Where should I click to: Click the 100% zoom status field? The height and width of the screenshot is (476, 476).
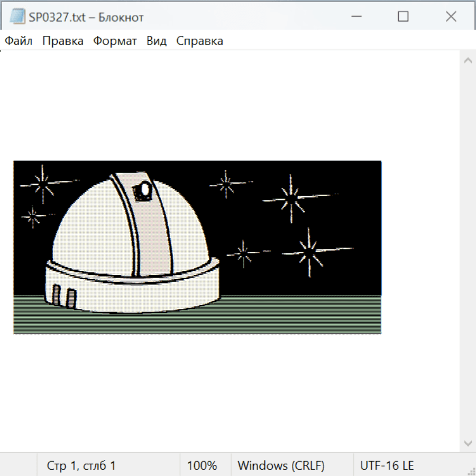(202, 466)
